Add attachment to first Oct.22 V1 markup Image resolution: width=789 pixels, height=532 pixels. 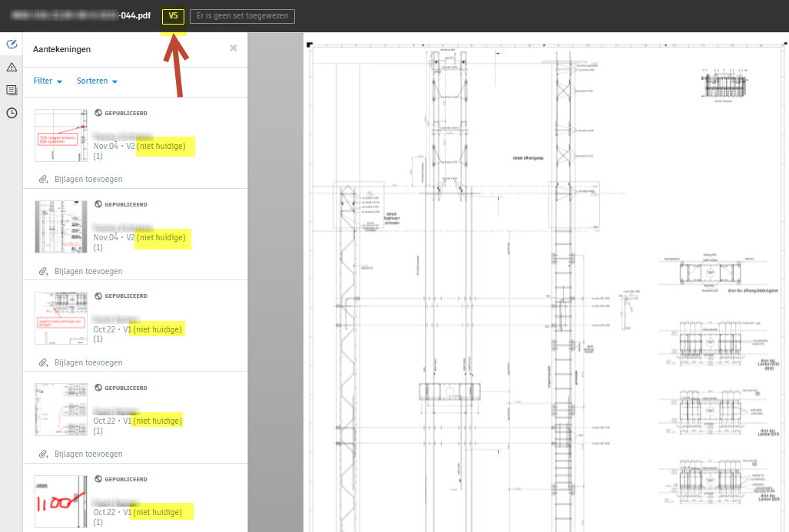(88, 362)
